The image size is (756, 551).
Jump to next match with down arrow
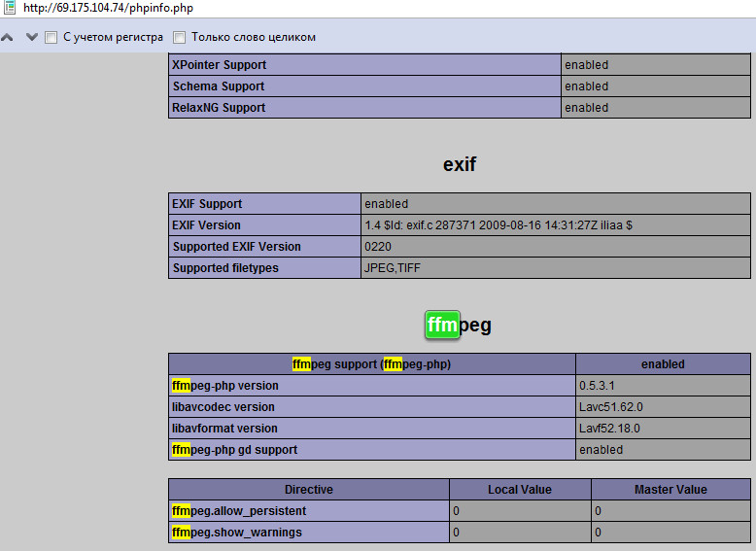pyautogui.click(x=31, y=37)
